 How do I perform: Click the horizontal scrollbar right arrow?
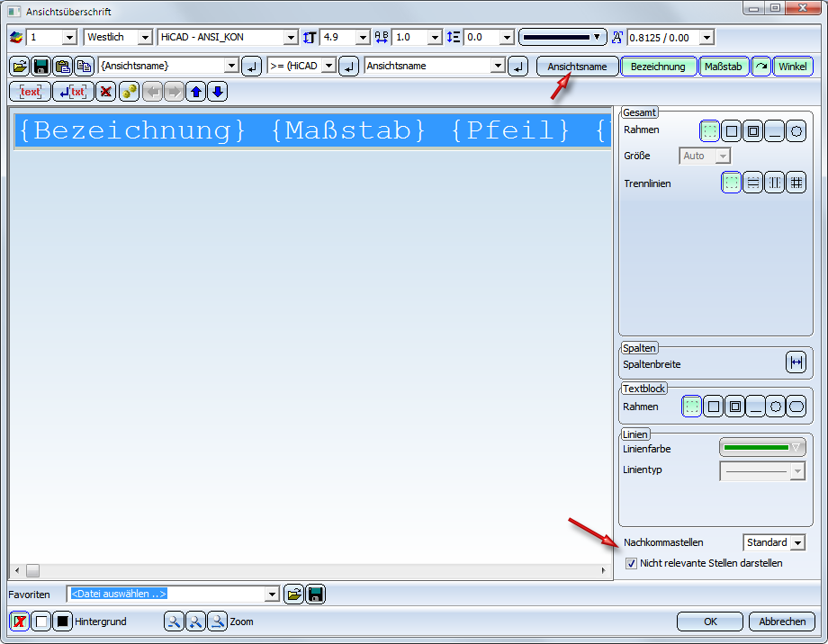604,570
